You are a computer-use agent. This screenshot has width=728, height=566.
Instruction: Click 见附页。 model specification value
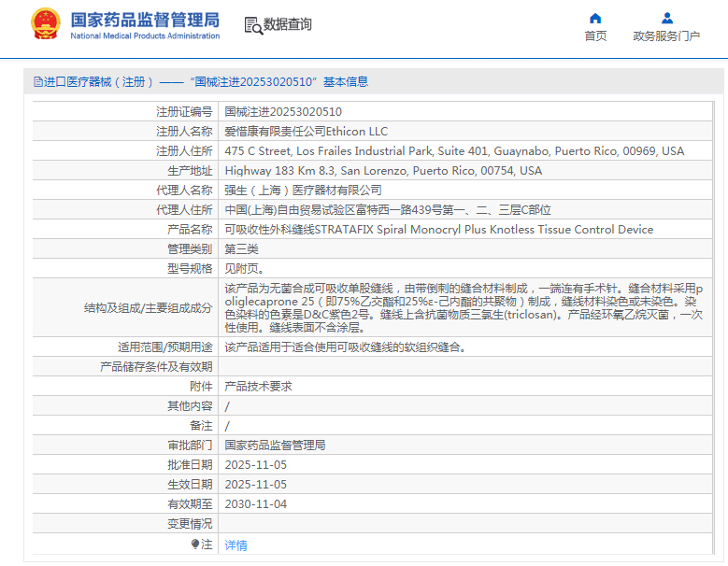[x=245, y=269]
